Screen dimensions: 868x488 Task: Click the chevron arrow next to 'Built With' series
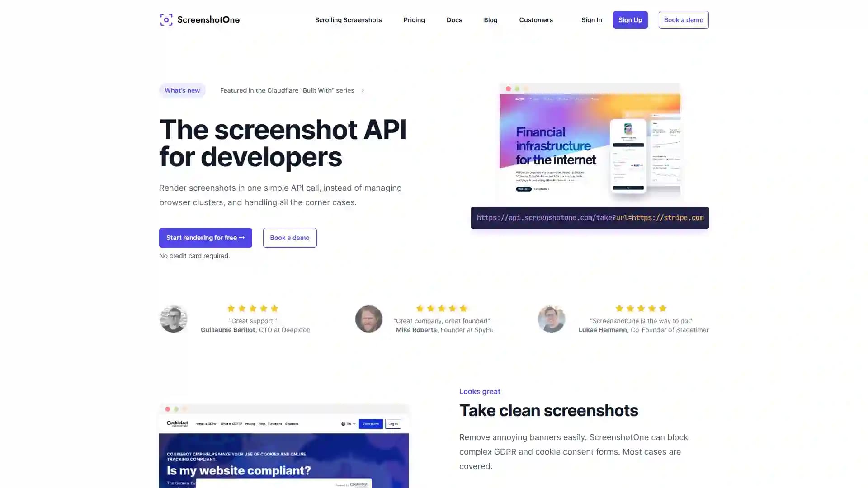tap(363, 90)
